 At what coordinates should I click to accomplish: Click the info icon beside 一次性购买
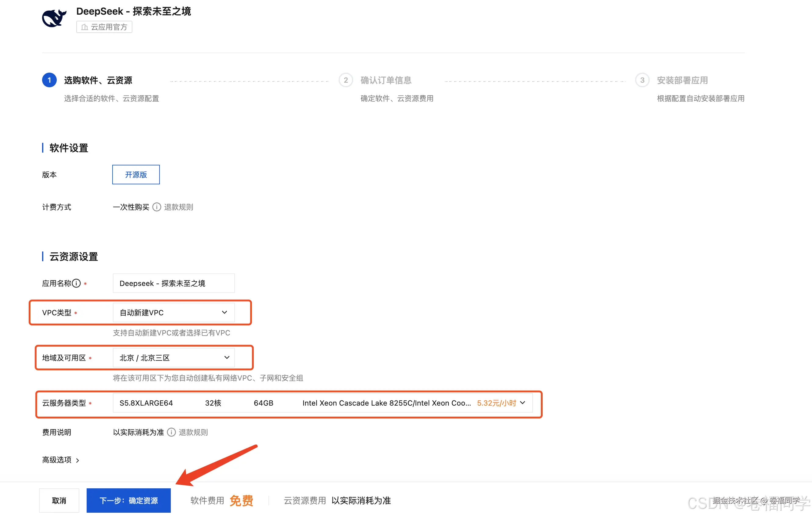click(x=156, y=207)
